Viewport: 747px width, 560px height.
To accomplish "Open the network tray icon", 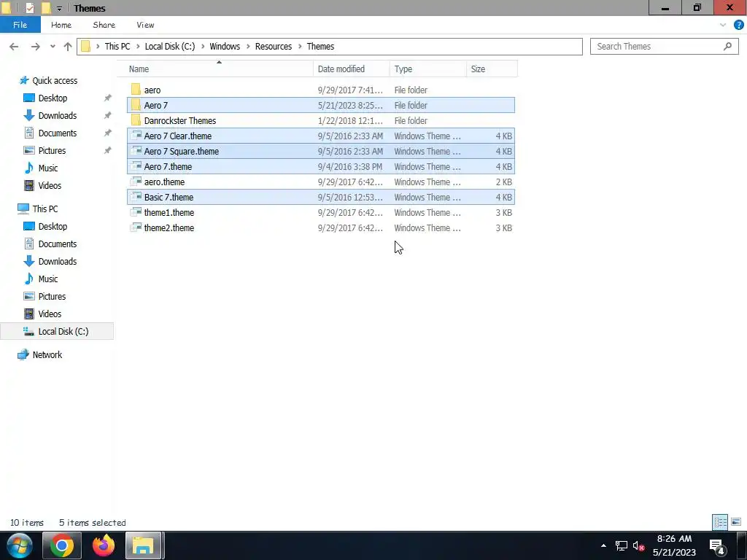I will (621, 545).
